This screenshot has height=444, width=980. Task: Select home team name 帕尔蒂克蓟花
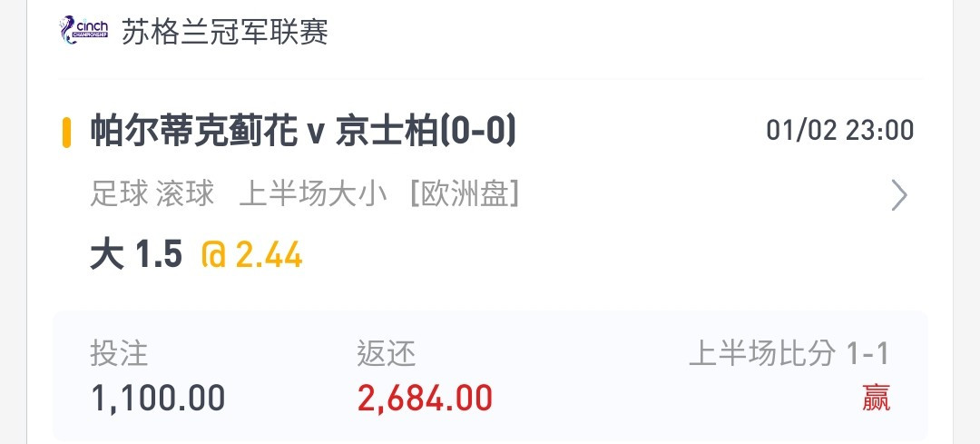click(193, 132)
